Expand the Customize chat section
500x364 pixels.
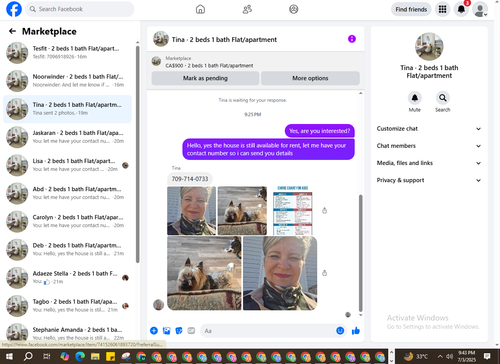[x=429, y=129]
